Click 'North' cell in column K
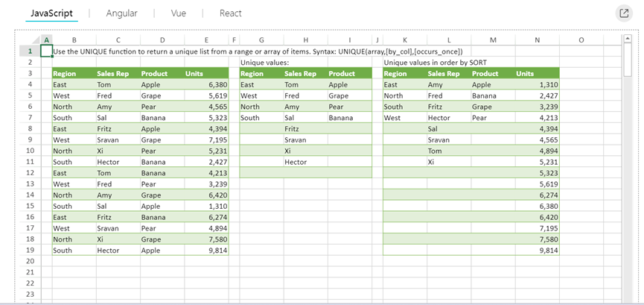 [x=405, y=96]
